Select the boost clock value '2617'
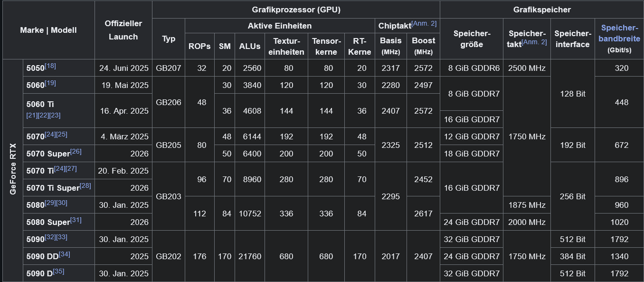644x282 pixels. (x=423, y=214)
